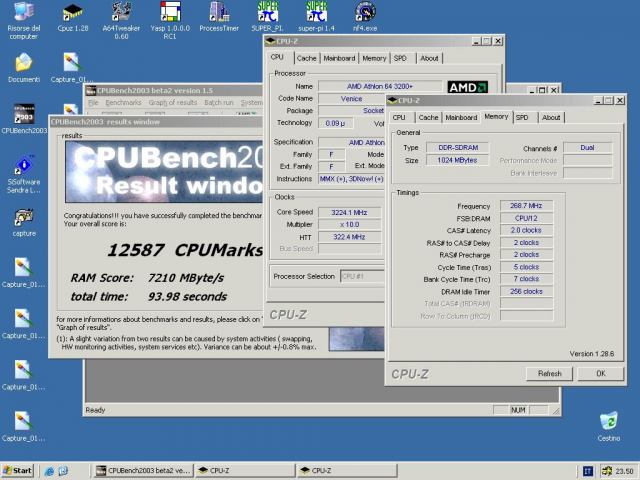Click the 23.50 taskbar clock
Viewport: 640px width, 480px height.
[x=624, y=471]
